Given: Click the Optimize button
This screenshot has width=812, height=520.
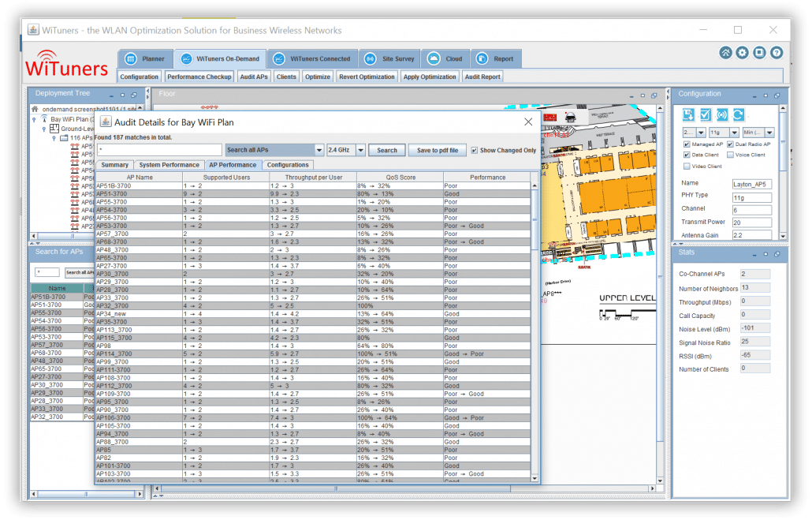Looking at the screenshot, I should pos(318,77).
